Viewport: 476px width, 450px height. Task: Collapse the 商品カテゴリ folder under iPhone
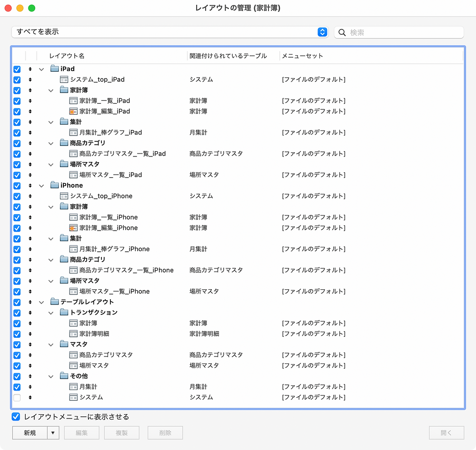(x=51, y=260)
